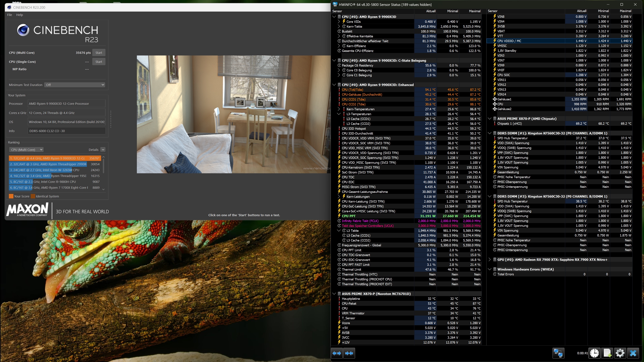This screenshot has width=644, height=362.
Task: Collapse the C-State Belegung section
Action: click(334, 61)
